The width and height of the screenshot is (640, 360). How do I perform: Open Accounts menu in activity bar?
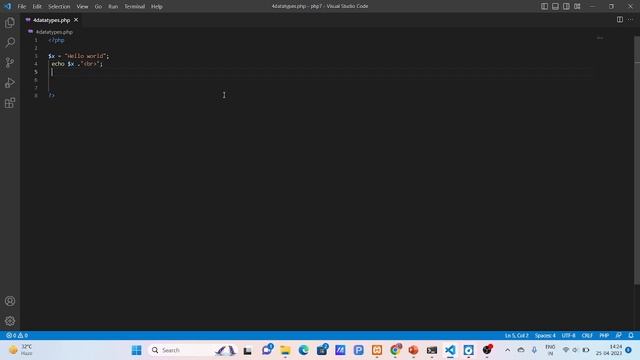click(10, 301)
